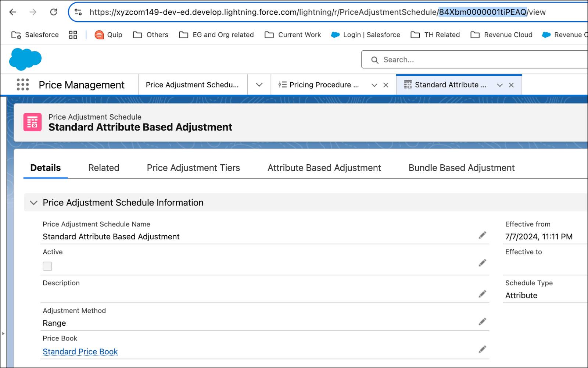This screenshot has height=368, width=588.
Task: Expand the small arrow on the left edge
Action: [3, 333]
